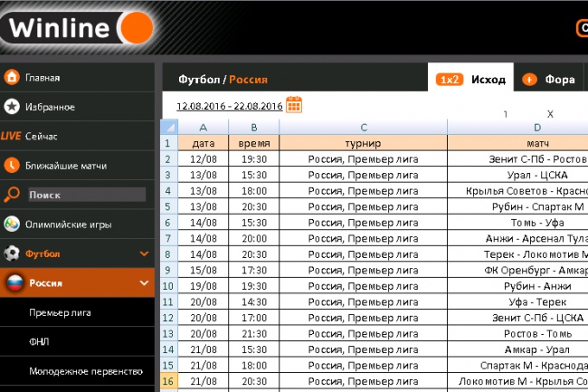Click match cell "Ростов - Томь"
Image resolution: width=588 pixels, height=392 pixels.
[518, 333]
